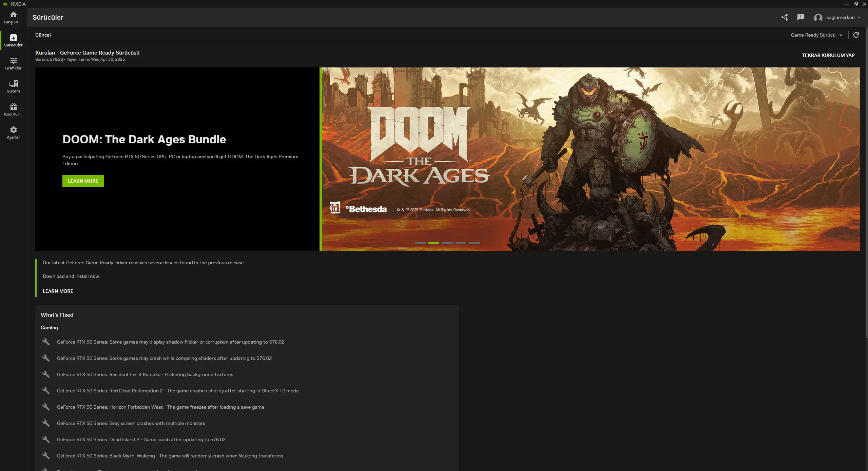Open the Sistem sidebar section
This screenshot has width=868, height=471.
13,87
